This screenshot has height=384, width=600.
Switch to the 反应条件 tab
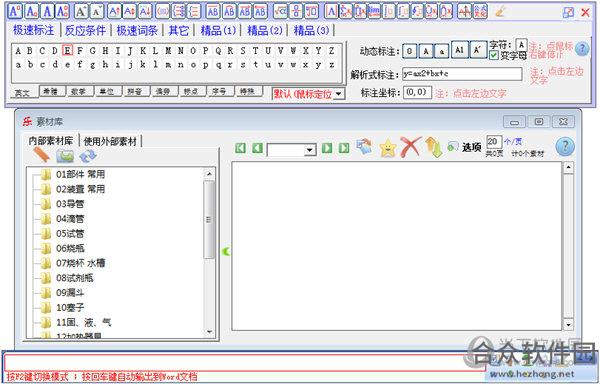(85, 30)
